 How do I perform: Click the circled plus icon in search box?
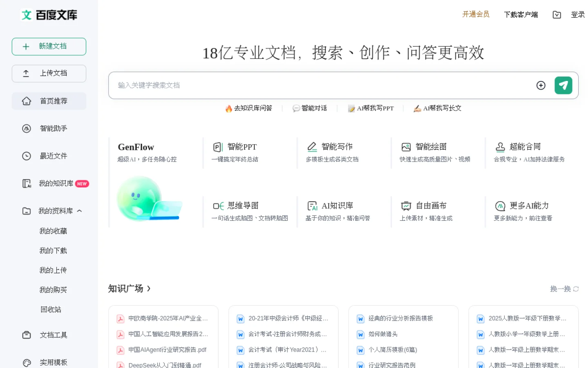541,85
